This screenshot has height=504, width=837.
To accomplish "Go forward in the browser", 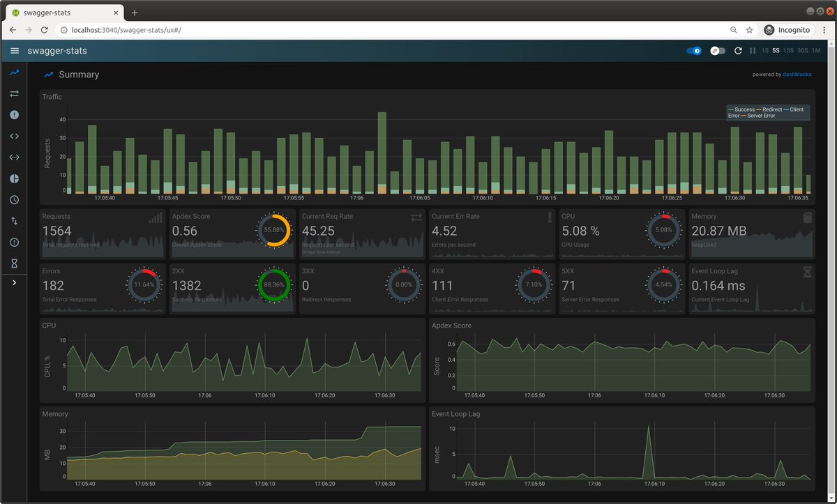I will (29, 30).
